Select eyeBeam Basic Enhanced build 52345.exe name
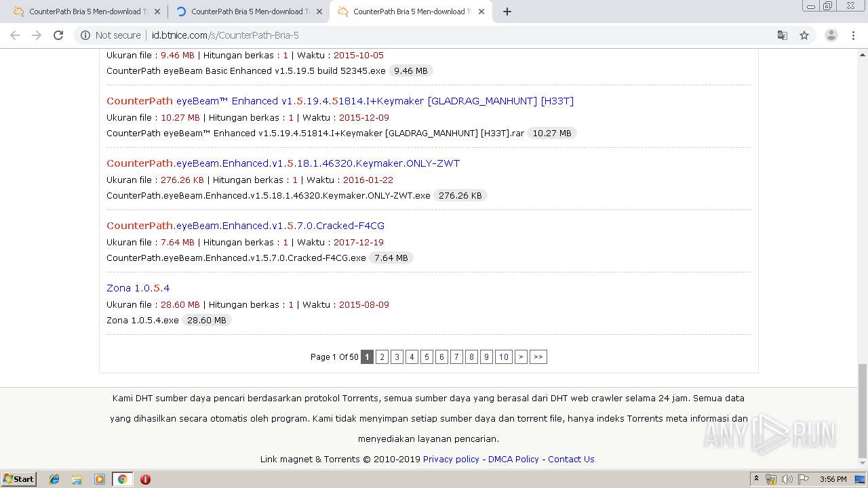Screen dimensions: 868x488 click(x=246, y=70)
